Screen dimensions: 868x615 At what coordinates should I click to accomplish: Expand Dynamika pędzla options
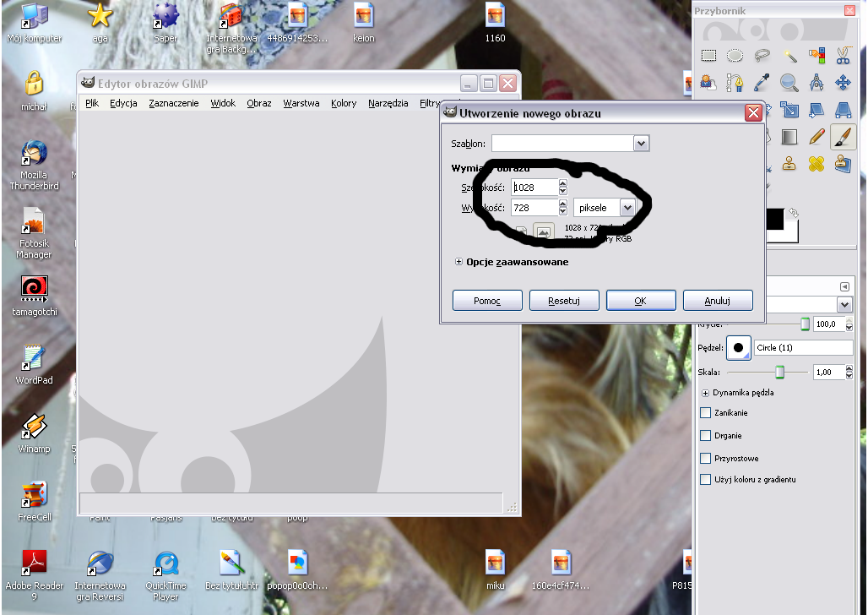[705, 393]
